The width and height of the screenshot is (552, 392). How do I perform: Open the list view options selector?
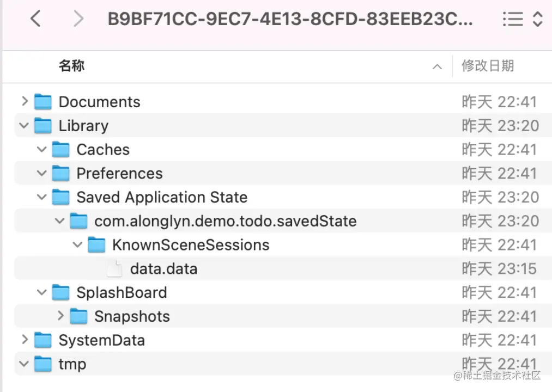[x=522, y=20]
